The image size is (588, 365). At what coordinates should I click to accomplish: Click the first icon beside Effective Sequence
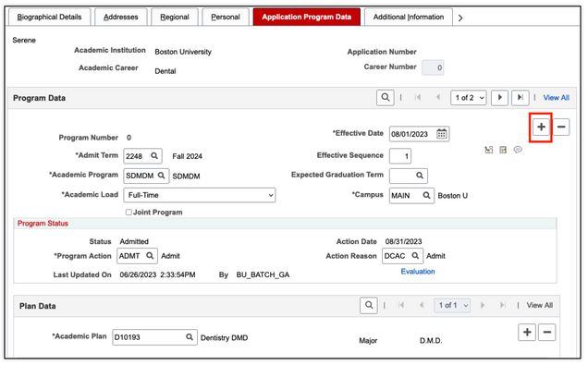click(489, 150)
